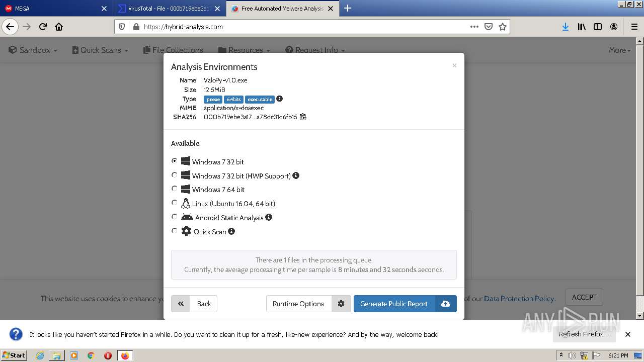Open page actions ellipsis menu
Image resolution: width=644 pixels, height=362 pixels.
(474, 27)
